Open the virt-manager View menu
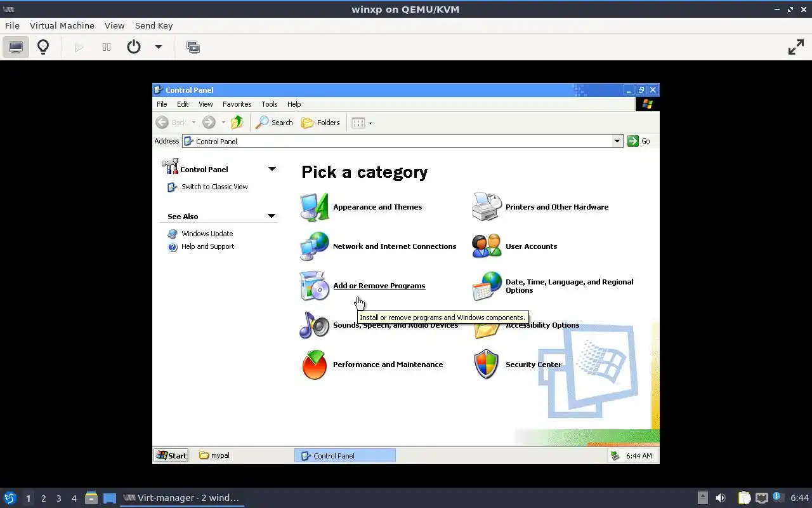The width and height of the screenshot is (812, 508). coord(114,25)
